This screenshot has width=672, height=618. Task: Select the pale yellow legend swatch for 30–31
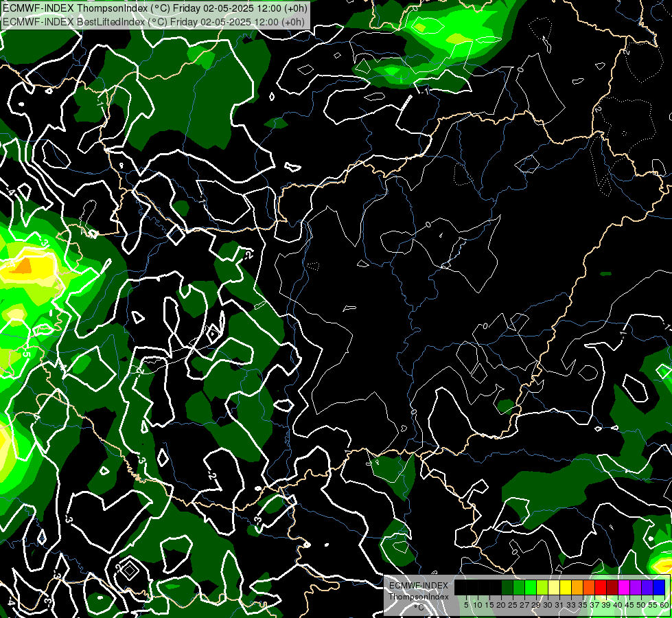554,587
